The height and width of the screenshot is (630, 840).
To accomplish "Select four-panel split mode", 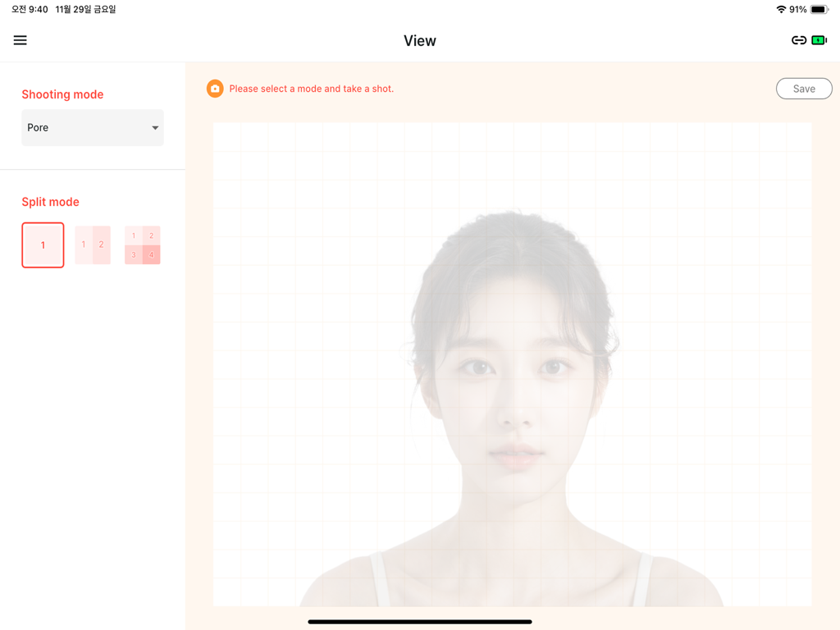I will (143, 245).
